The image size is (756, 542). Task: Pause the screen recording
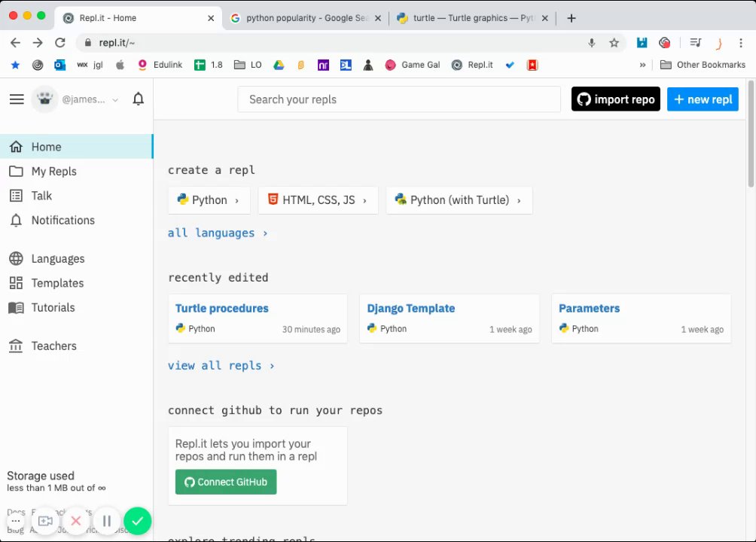[x=107, y=520]
